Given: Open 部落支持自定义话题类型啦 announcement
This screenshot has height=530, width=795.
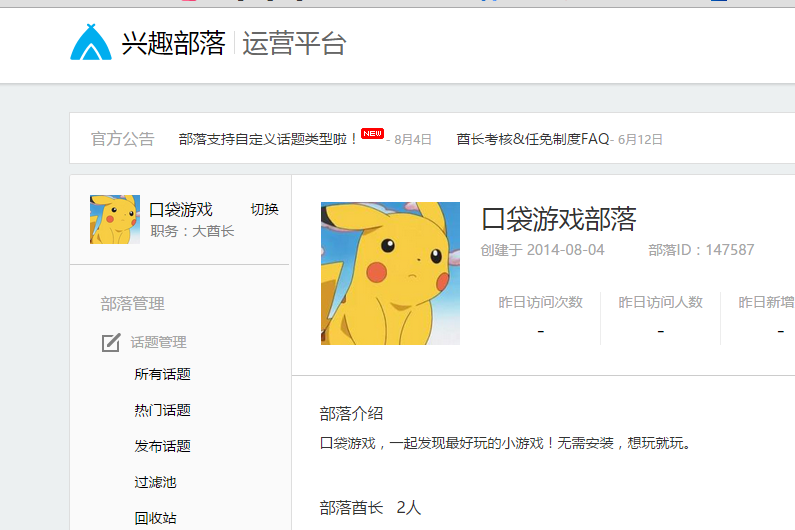Looking at the screenshot, I should tap(268, 139).
